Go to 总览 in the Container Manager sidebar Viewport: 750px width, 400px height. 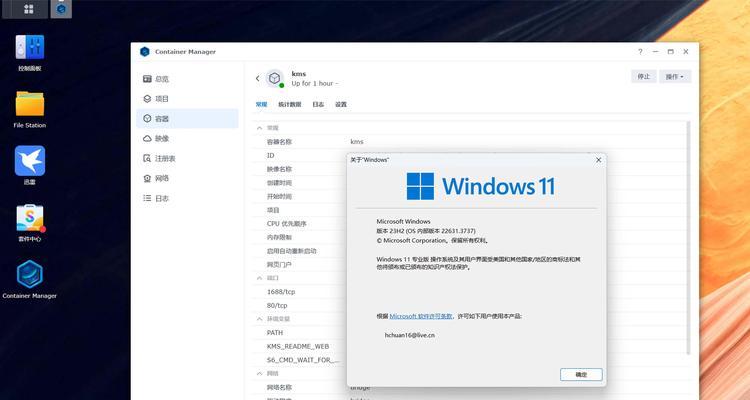click(x=187, y=79)
